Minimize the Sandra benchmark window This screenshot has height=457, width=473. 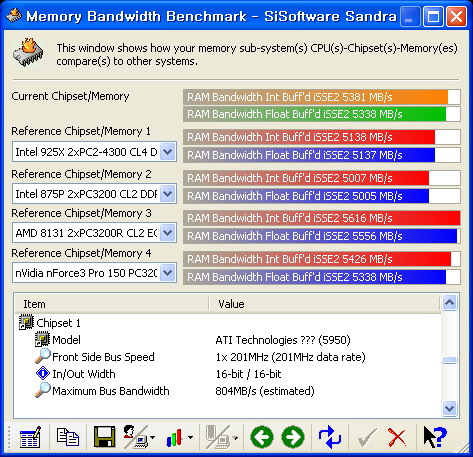(x=409, y=16)
